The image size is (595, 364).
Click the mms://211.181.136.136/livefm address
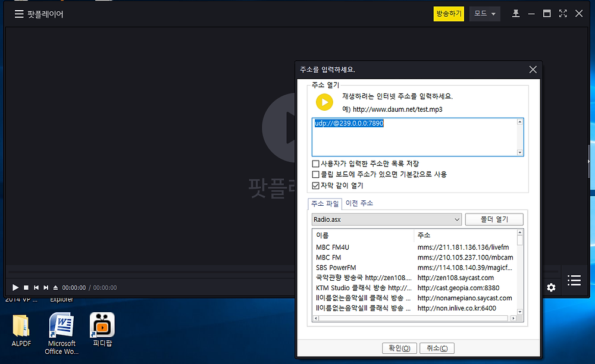(x=463, y=247)
